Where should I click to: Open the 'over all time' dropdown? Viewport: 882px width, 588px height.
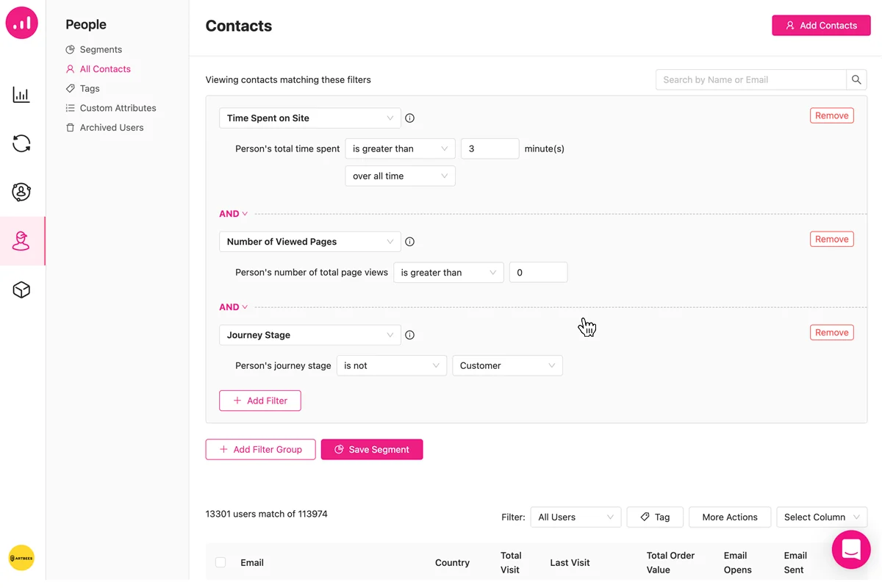401,176
